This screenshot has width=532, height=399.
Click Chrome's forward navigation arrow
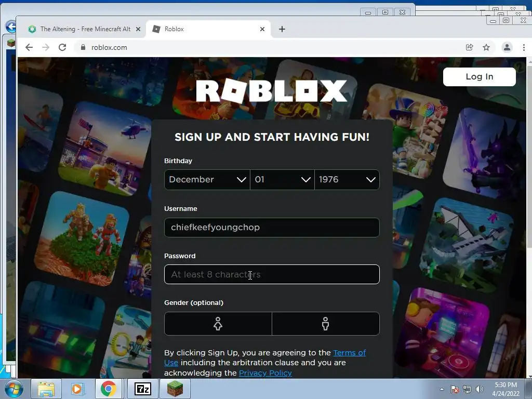46,47
